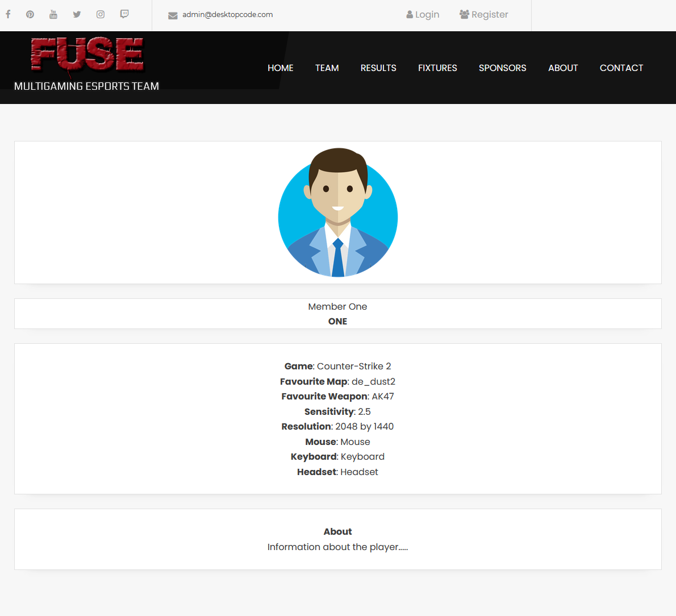The width and height of the screenshot is (676, 616).
Task: Select CONTACT in the navigation menu
Action: [x=621, y=68]
